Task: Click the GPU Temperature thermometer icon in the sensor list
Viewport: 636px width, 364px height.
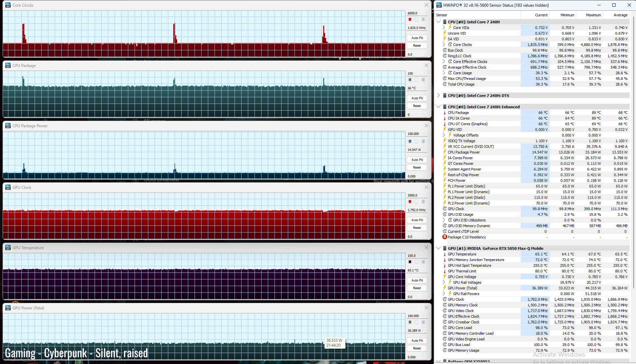Action: [x=444, y=254]
